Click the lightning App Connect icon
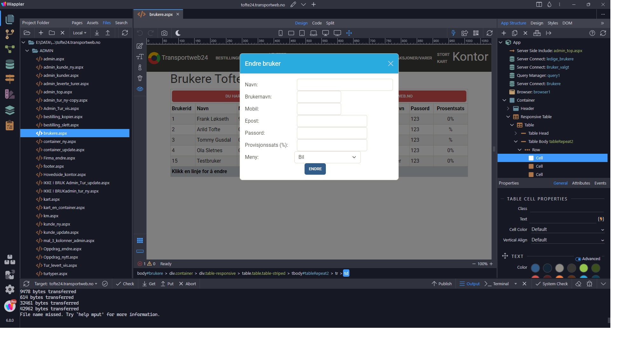The height and width of the screenshot is (364, 618). click(453, 33)
